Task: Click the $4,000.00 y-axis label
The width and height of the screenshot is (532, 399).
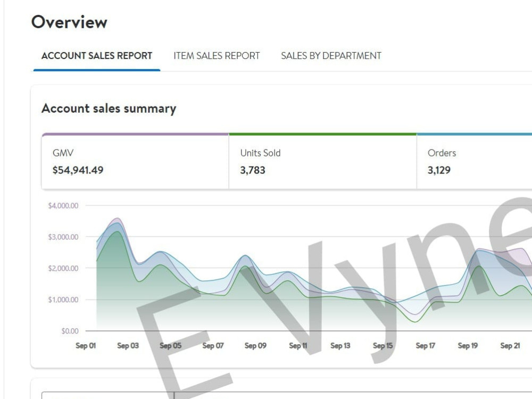Action: tap(63, 205)
